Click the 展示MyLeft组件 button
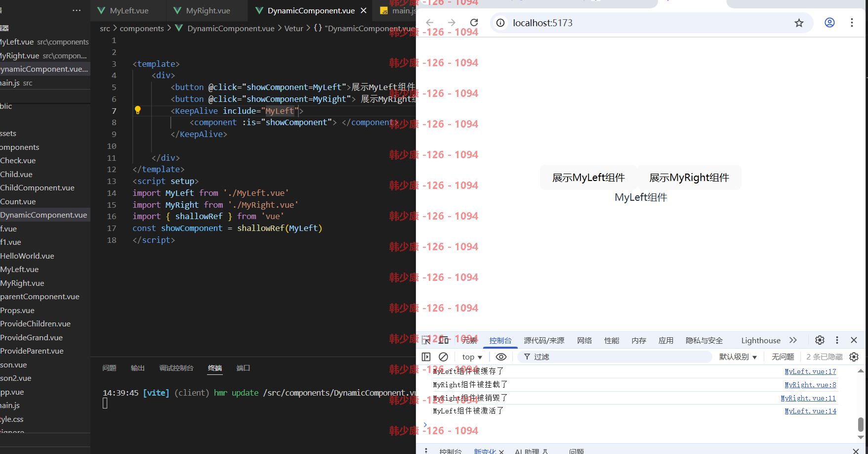 coord(588,178)
